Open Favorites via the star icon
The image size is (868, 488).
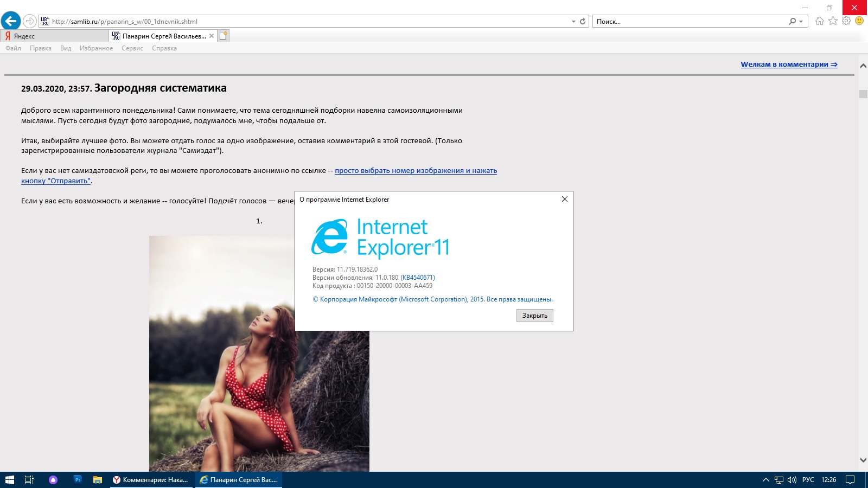tap(833, 21)
